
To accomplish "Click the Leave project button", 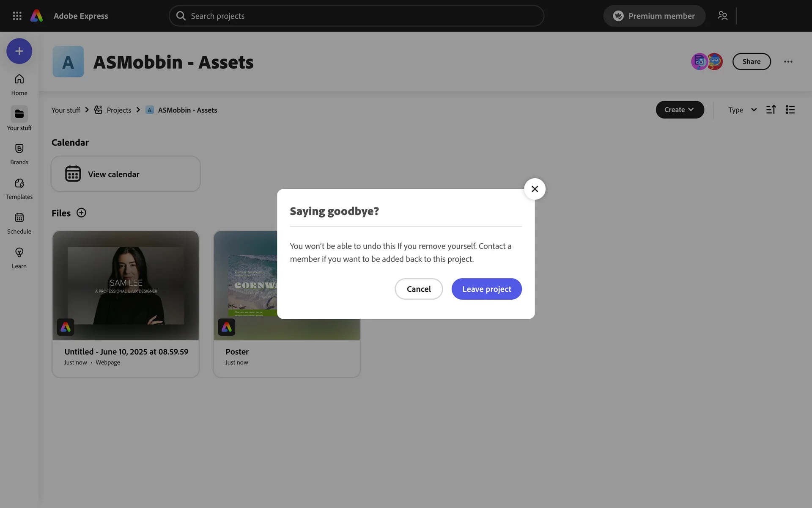I will coord(486,289).
